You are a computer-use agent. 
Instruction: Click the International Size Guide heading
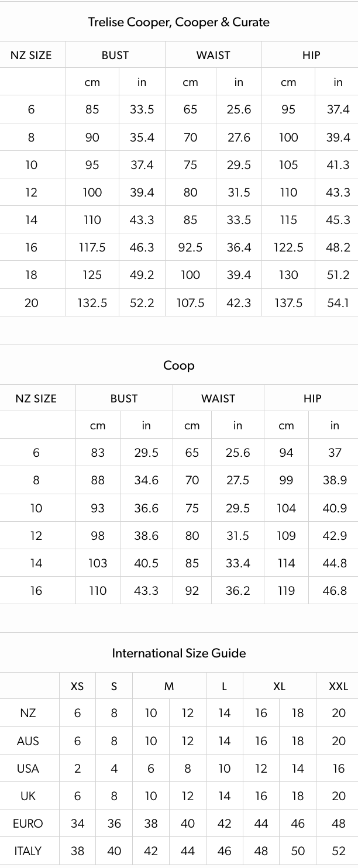tap(178, 653)
